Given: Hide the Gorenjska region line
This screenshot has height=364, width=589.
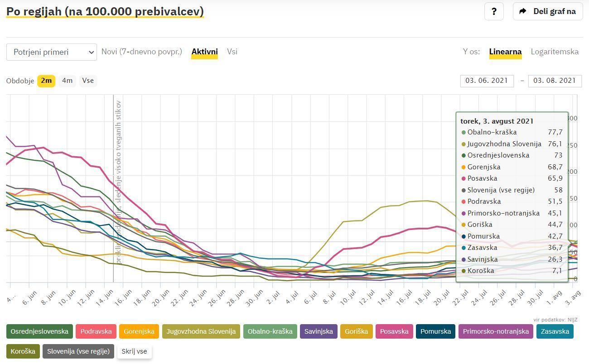Looking at the screenshot, I should 139,331.
